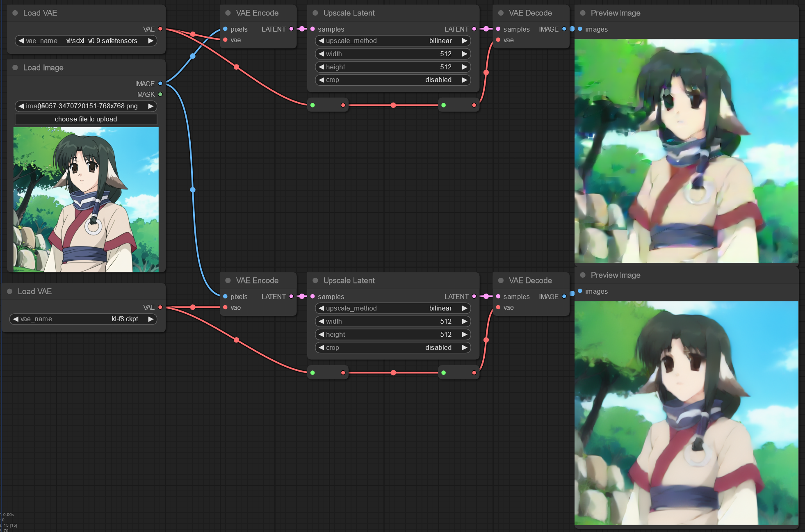Viewport: 805px width, 532px height.
Task: Click the vae input dot on top VAE Encode
Action: pyautogui.click(x=225, y=40)
